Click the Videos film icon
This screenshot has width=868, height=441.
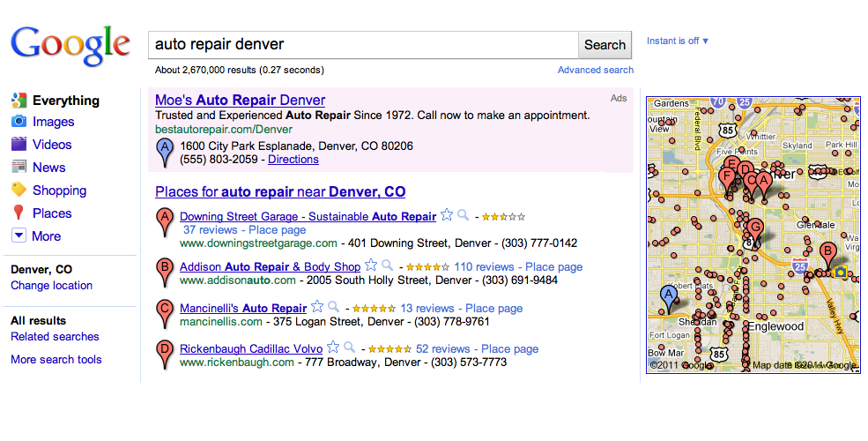pyautogui.click(x=19, y=144)
